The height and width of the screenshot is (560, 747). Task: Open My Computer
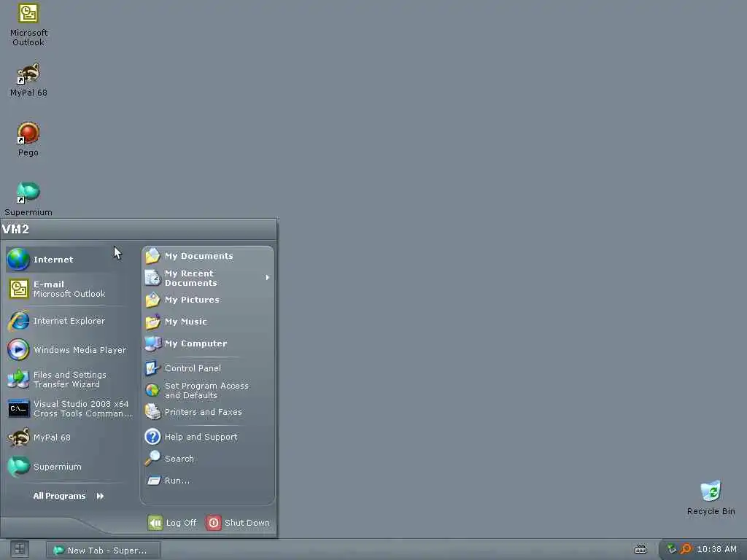tap(208, 344)
